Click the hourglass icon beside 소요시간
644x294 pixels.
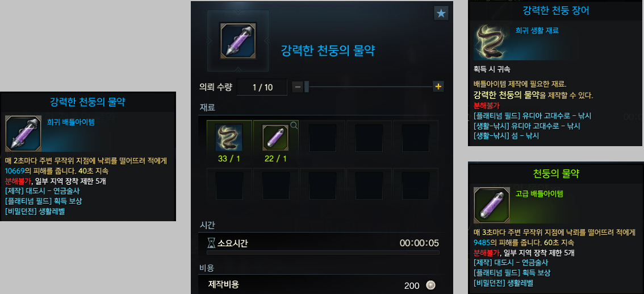point(211,243)
